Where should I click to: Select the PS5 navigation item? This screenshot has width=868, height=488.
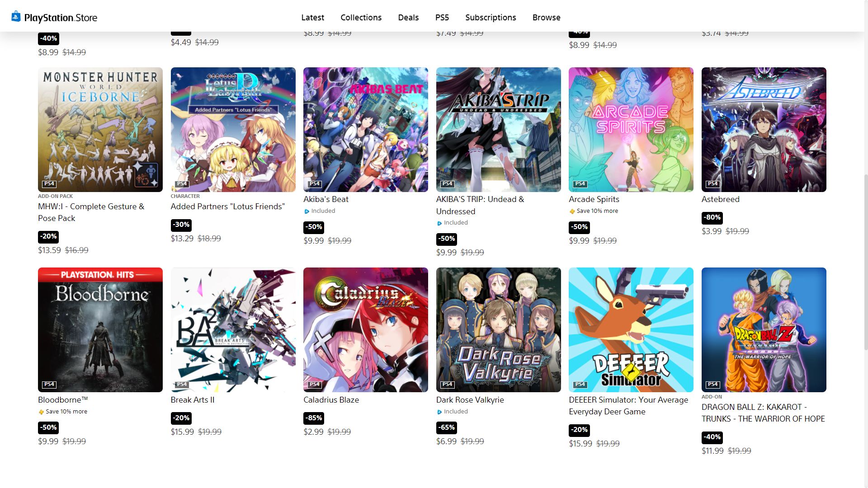pos(442,17)
